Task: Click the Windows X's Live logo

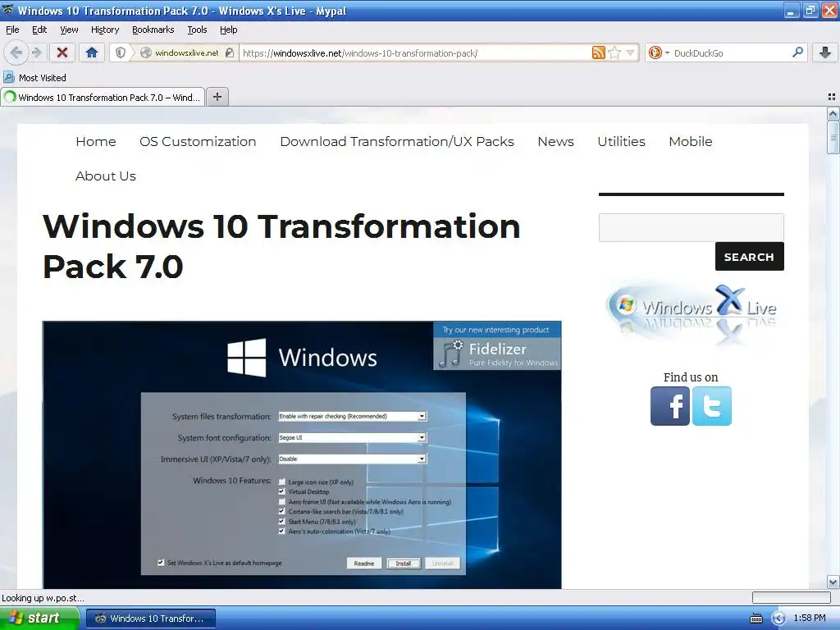Action: [691, 313]
